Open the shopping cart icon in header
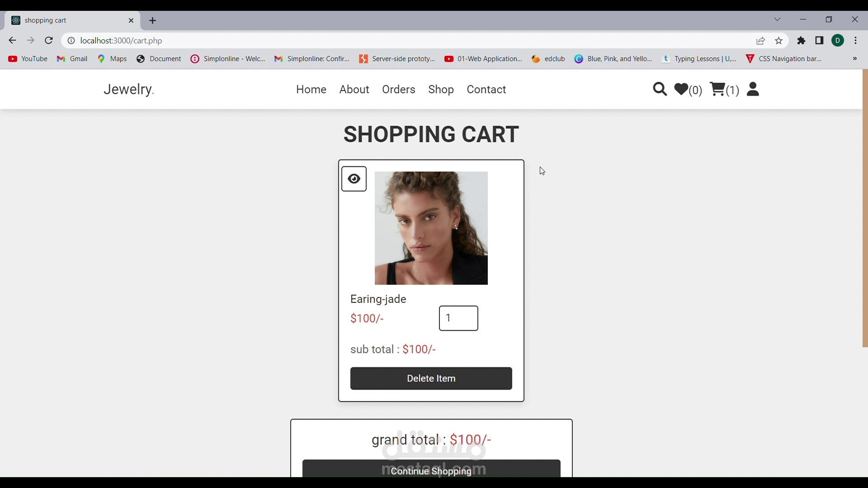Image resolution: width=868 pixels, height=488 pixels. click(717, 89)
